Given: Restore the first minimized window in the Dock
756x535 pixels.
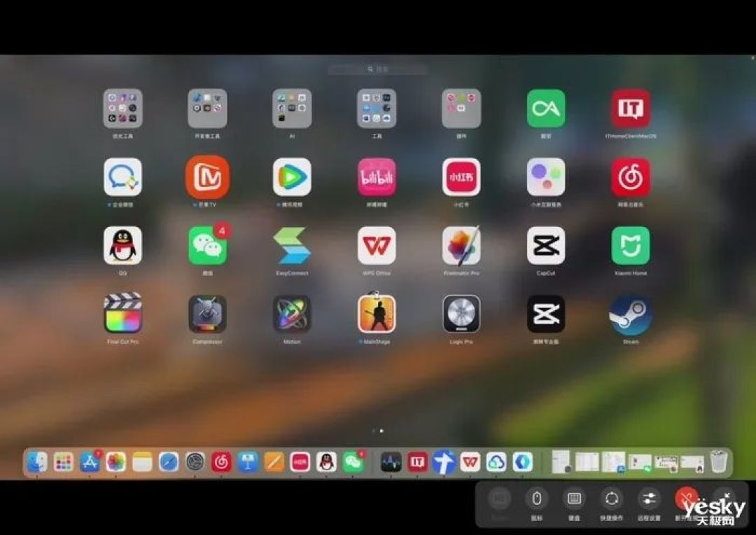Looking at the screenshot, I should click(x=561, y=461).
